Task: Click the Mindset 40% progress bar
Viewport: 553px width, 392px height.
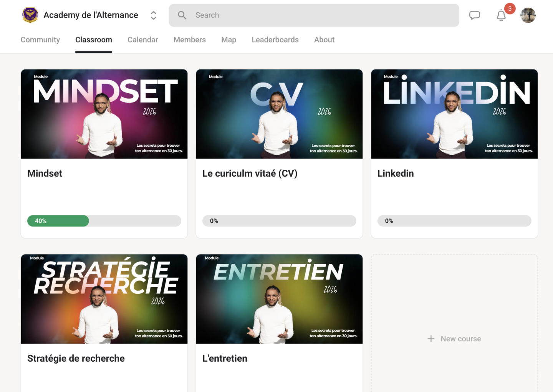Action: click(104, 221)
